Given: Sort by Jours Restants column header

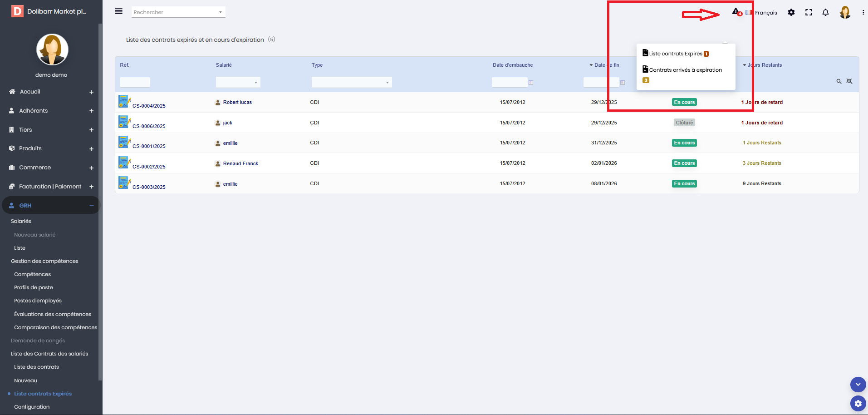Looking at the screenshot, I should pyautogui.click(x=764, y=65).
